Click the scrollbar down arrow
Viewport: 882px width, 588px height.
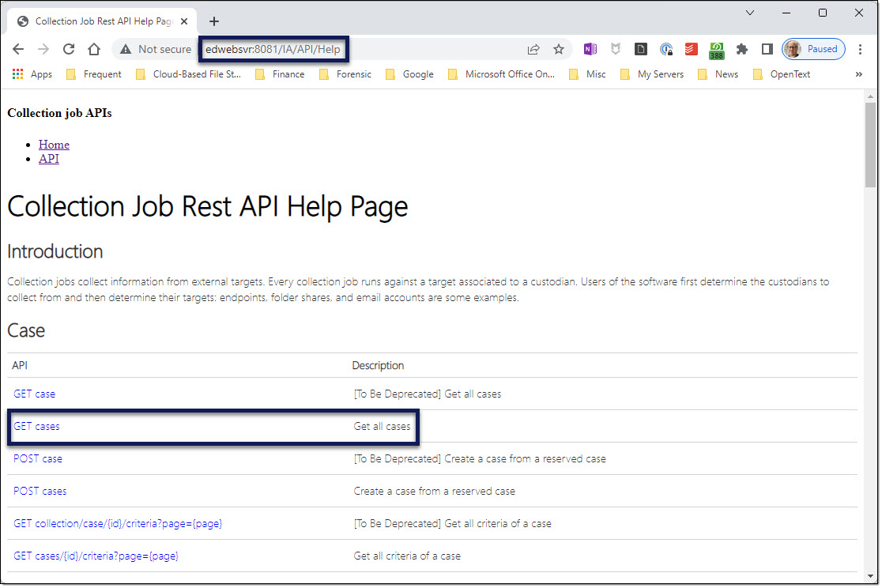coord(870,576)
